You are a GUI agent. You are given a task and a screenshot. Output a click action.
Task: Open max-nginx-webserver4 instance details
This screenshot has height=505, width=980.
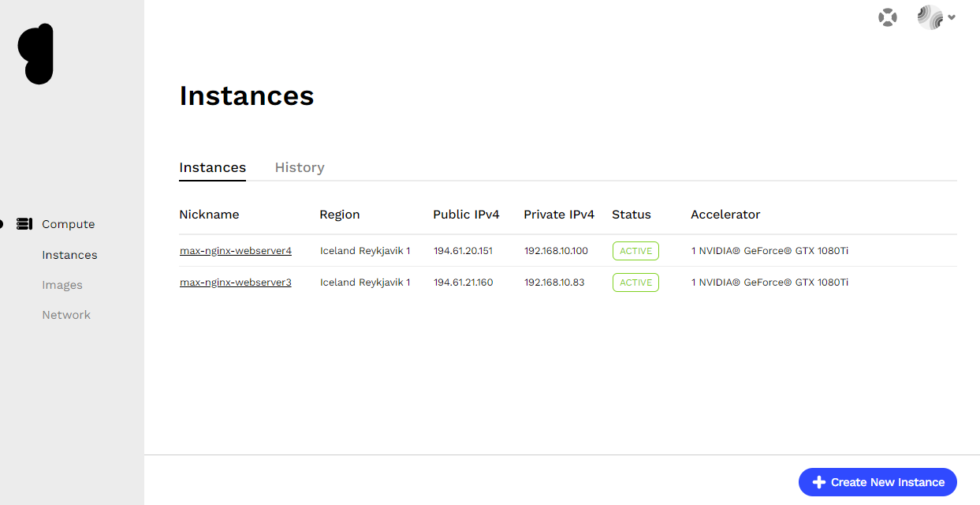pos(235,250)
